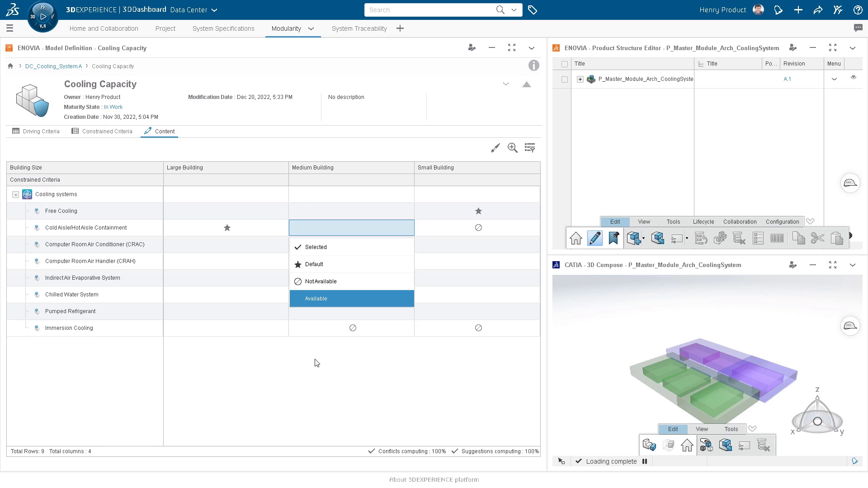Screen dimensions: 868x488
Task: Click the barcode icon in Product Structure toolbar
Action: (777, 238)
